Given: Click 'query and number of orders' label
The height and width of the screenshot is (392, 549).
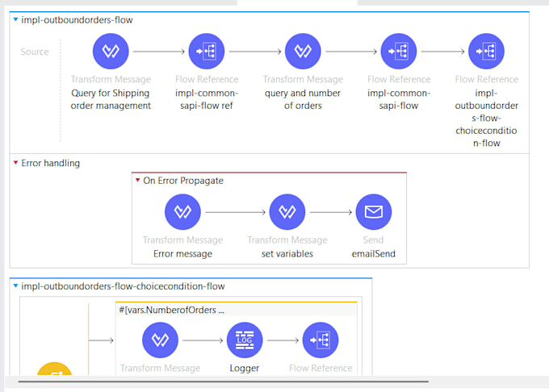Looking at the screenshot, I should 303,99.
